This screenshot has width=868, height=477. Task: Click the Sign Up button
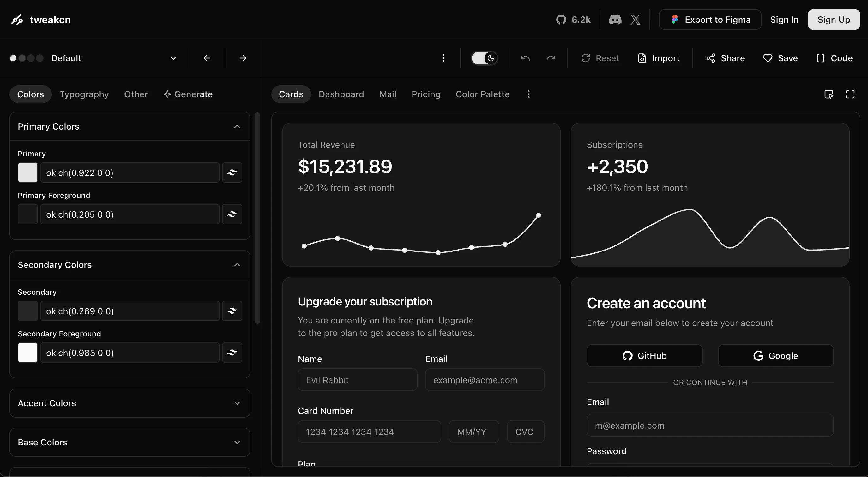833,20
